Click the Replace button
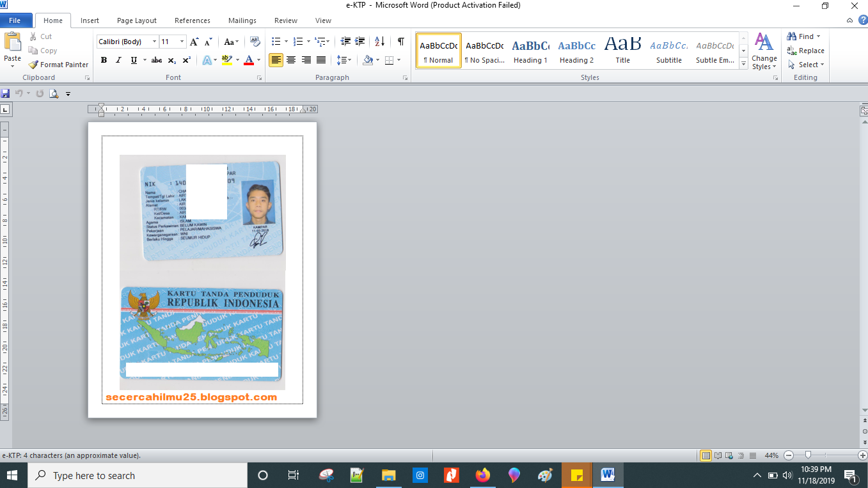 coord(805,51)
